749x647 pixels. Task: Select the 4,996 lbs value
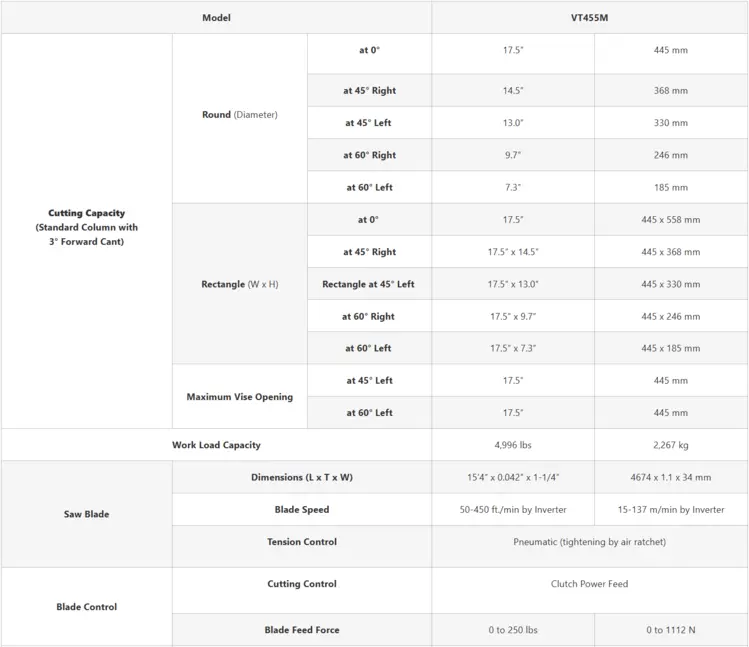(513, 445)
